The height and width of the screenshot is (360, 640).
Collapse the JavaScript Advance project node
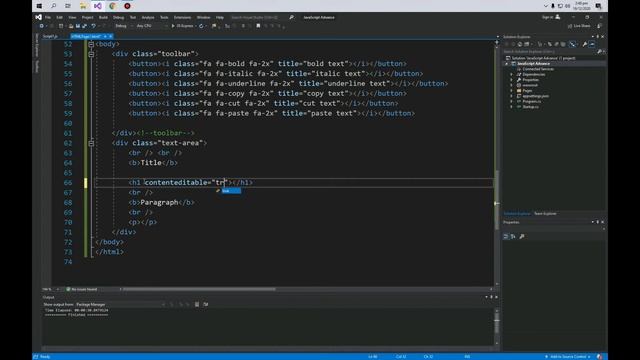click(507, 64)
